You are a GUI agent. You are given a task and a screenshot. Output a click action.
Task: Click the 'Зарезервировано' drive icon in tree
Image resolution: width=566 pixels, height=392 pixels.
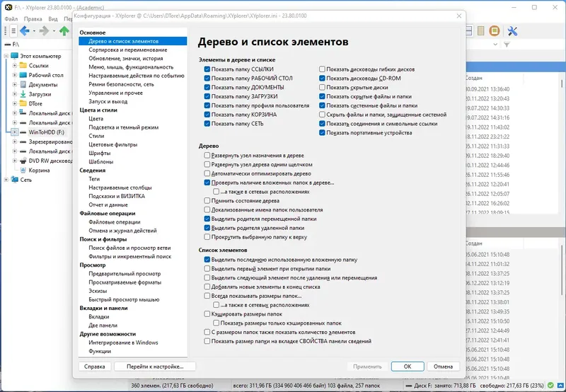[x=23, y=142]
